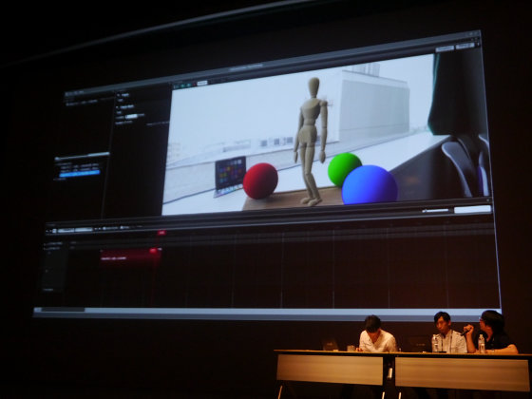
Task: Select the red clip on the timeline track
Action: [130, 257]
